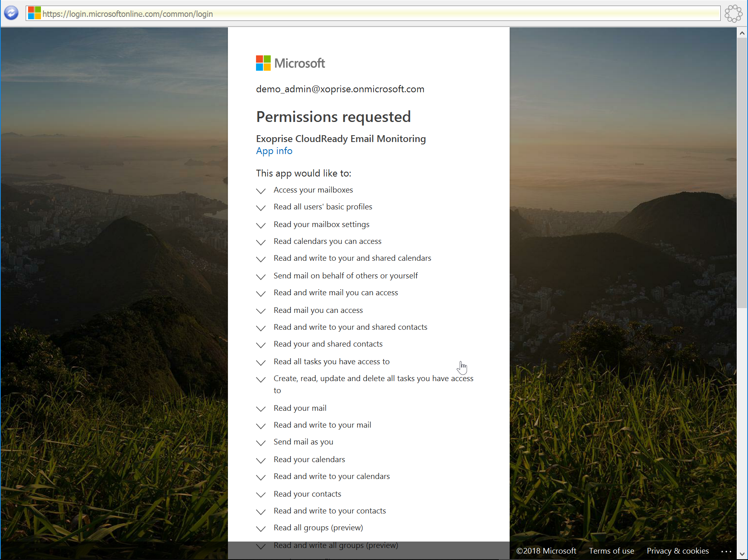Click the scrollbar down arrow
Screen dimensions: 748x560
pyautogui.click(x=742, y=554)
